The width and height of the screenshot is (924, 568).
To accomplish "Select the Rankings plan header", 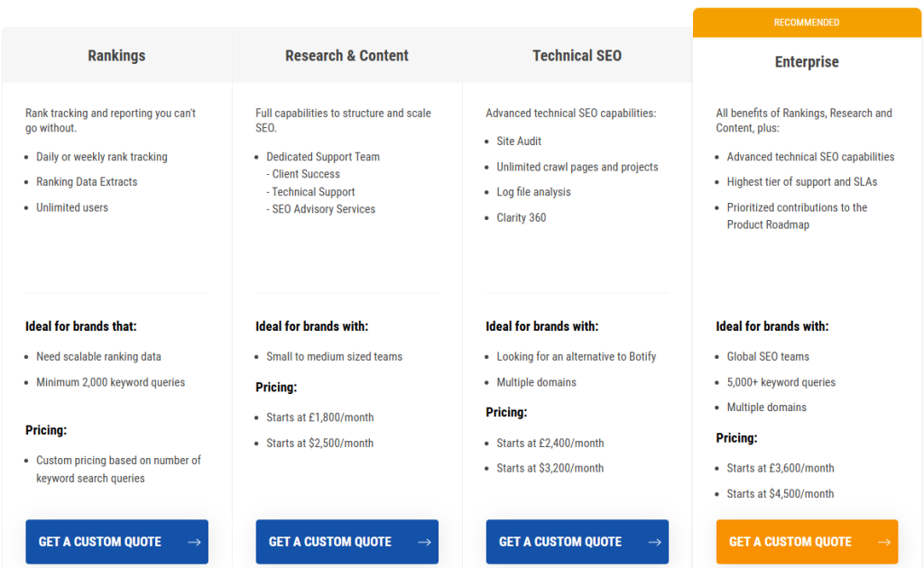I will (x=116, y=56).
